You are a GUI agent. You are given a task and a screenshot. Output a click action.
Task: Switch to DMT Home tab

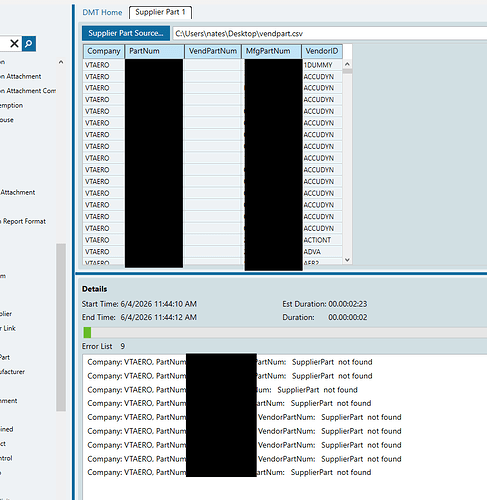(x=102, y=12)
